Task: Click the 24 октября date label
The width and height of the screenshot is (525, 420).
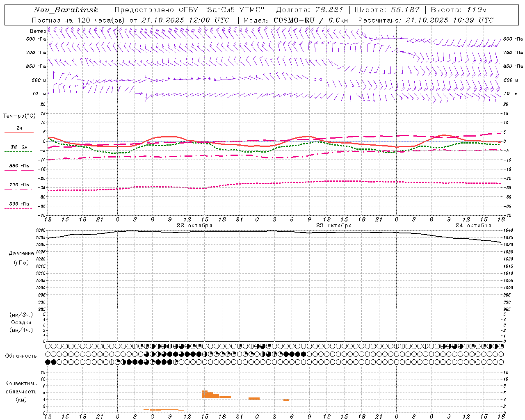Action: click(473, 226)
